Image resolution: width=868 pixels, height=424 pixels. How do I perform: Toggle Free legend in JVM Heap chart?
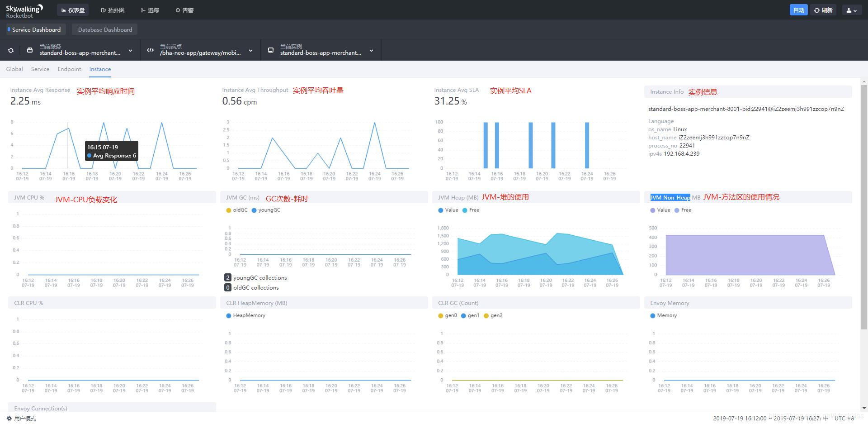tap(471, 210)
